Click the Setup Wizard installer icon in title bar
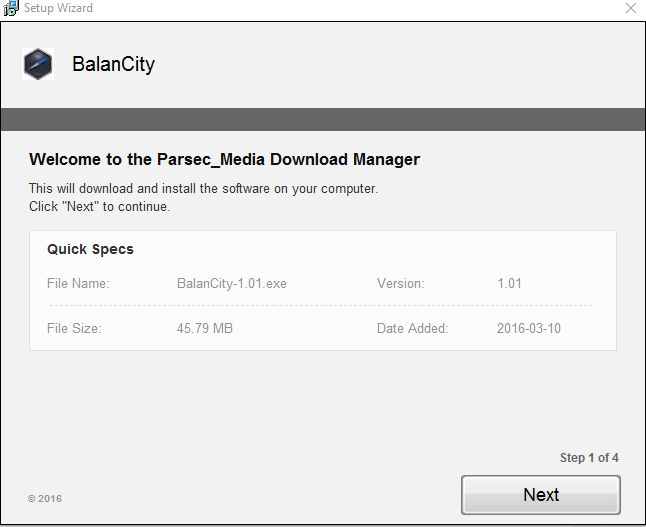This screenshot has height=527, width=646. pyautogui.click(x=10, y=8)
